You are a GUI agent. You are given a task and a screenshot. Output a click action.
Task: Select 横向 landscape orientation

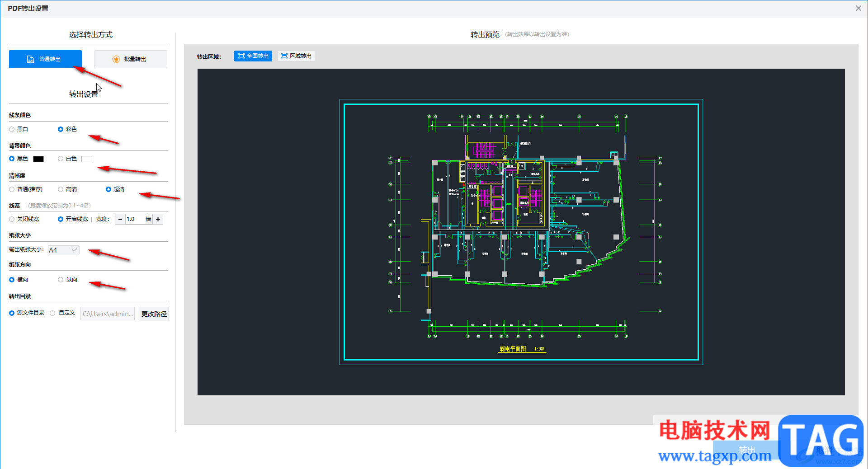[12, 280]
